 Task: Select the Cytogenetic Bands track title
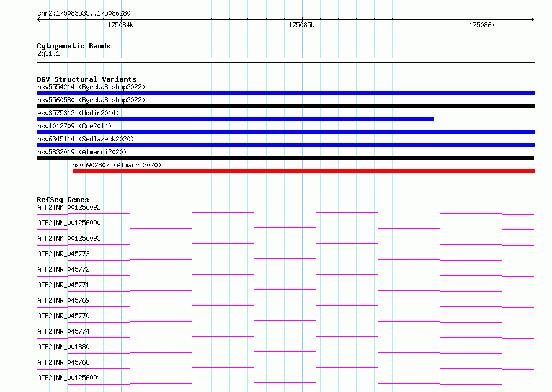[74, 46]
